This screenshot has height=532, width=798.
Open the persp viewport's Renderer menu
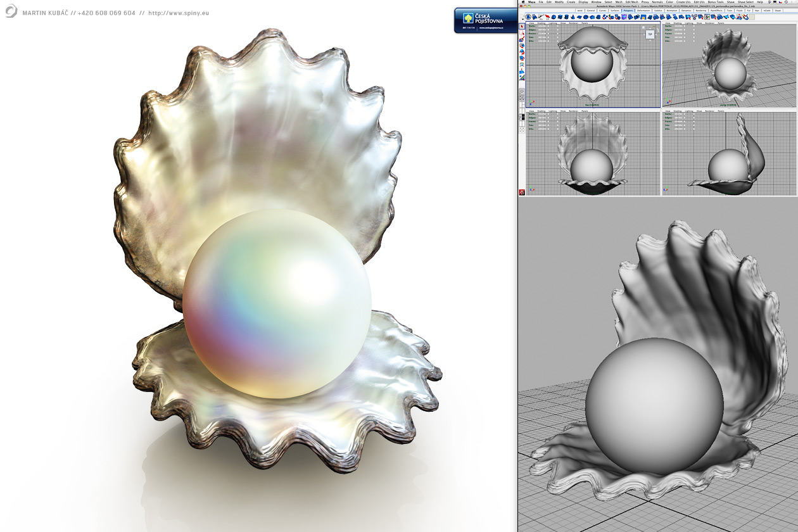710,23
